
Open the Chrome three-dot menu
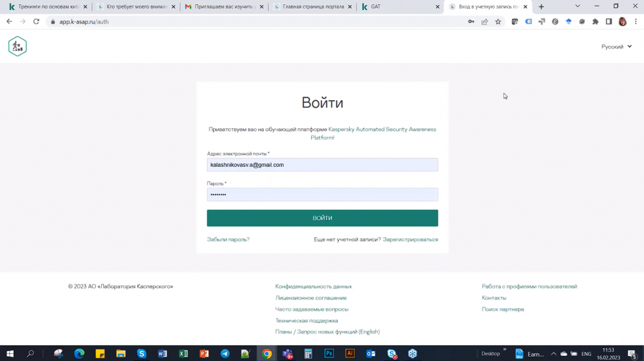point(636,22)
